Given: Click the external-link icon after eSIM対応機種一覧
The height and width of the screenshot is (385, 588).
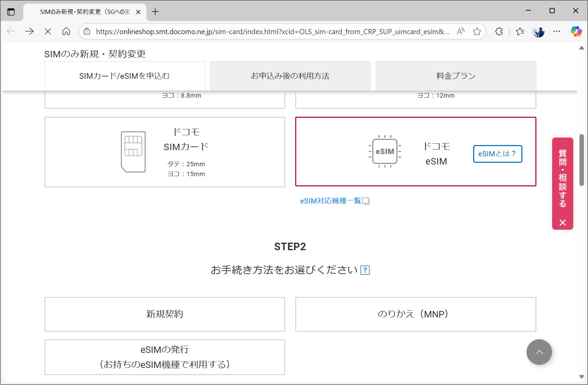Looking at the screenshot, I should [x=366, y=201].
